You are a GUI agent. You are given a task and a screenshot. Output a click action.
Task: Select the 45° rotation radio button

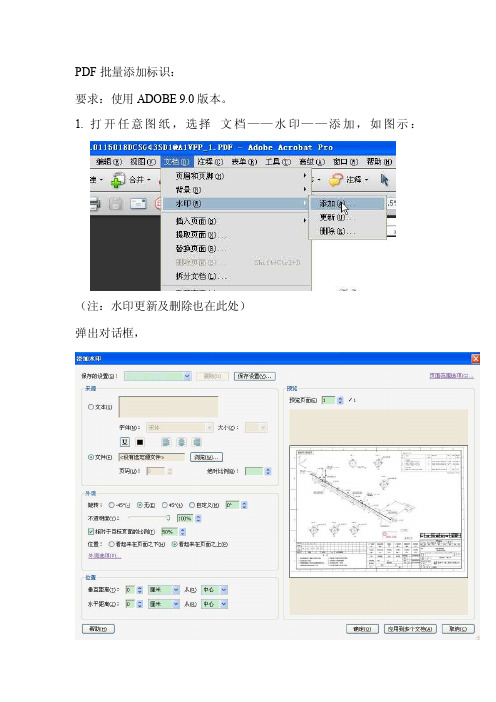[165, 505]
